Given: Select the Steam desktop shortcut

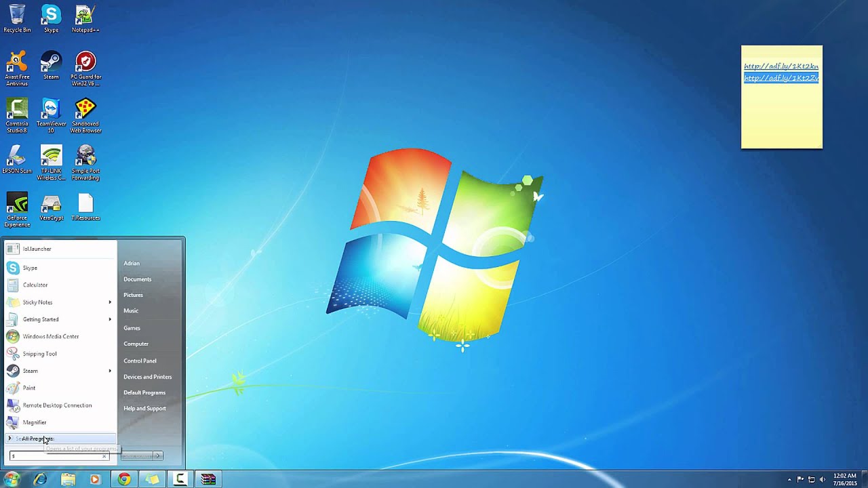Looking at the screenshot, I should point(51,65).
